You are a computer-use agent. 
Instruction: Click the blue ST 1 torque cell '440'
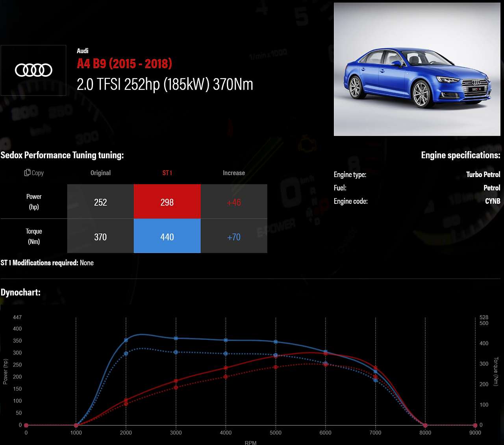point(167,236)
